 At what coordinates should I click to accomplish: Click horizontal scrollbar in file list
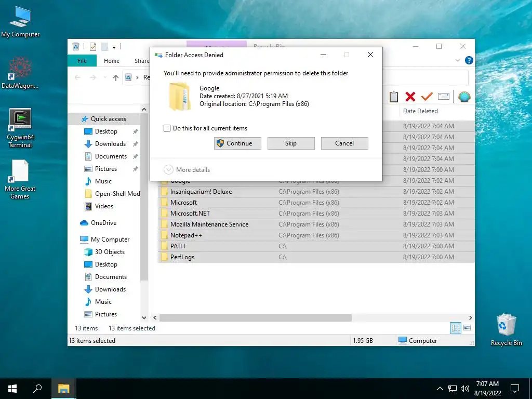pos(256,317)
